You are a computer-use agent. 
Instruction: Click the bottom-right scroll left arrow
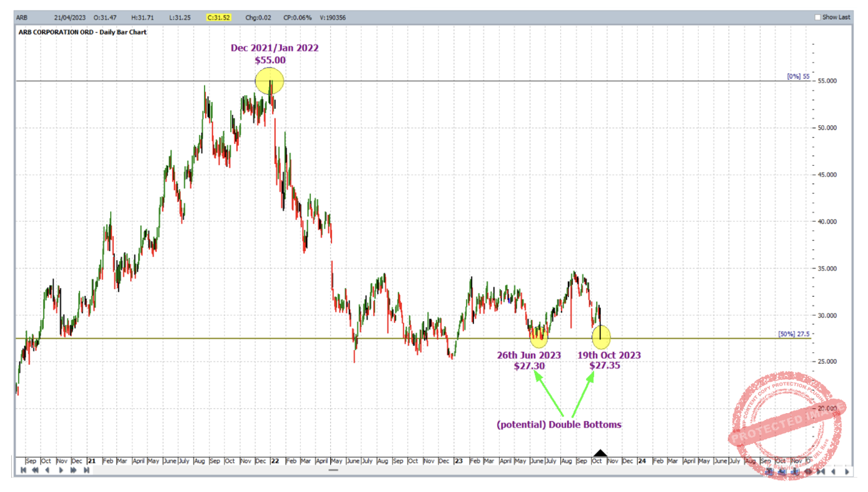[833, 472]
